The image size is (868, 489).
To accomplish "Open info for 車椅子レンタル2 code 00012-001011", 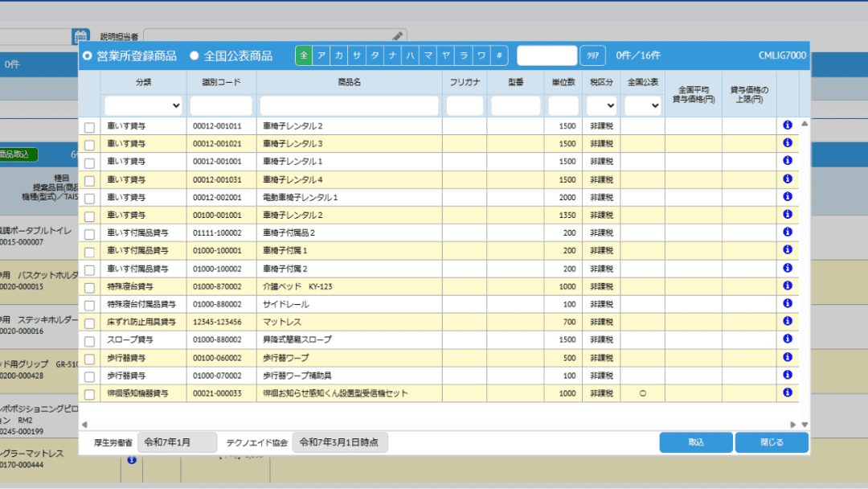I will pos(787,125).
